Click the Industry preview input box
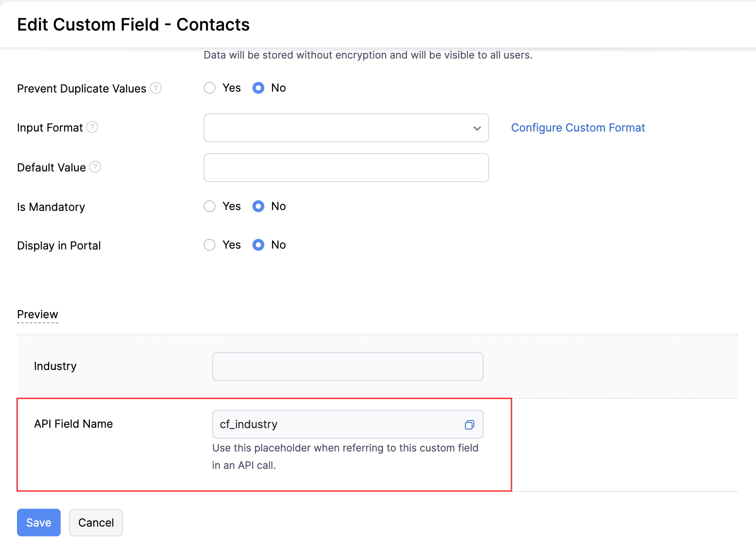Image resolution: width=756 pixels, height=555 pixels. tap(347, 366)
